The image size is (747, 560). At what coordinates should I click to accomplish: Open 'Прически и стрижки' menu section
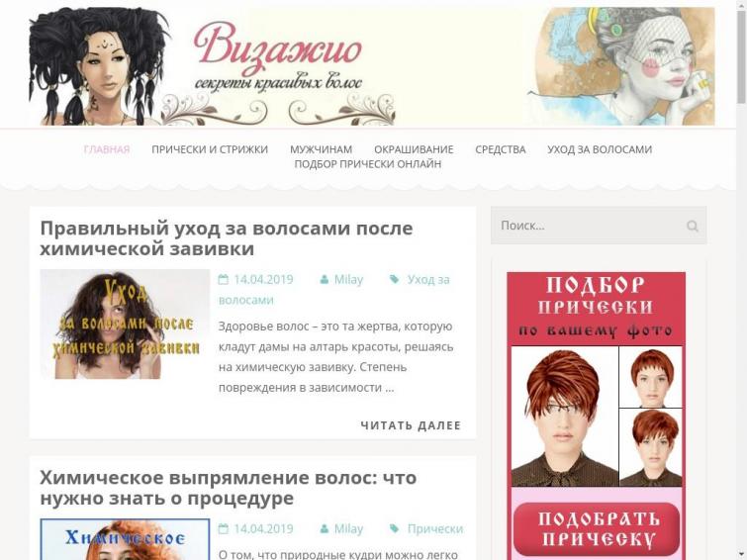[x=210, y=149]
